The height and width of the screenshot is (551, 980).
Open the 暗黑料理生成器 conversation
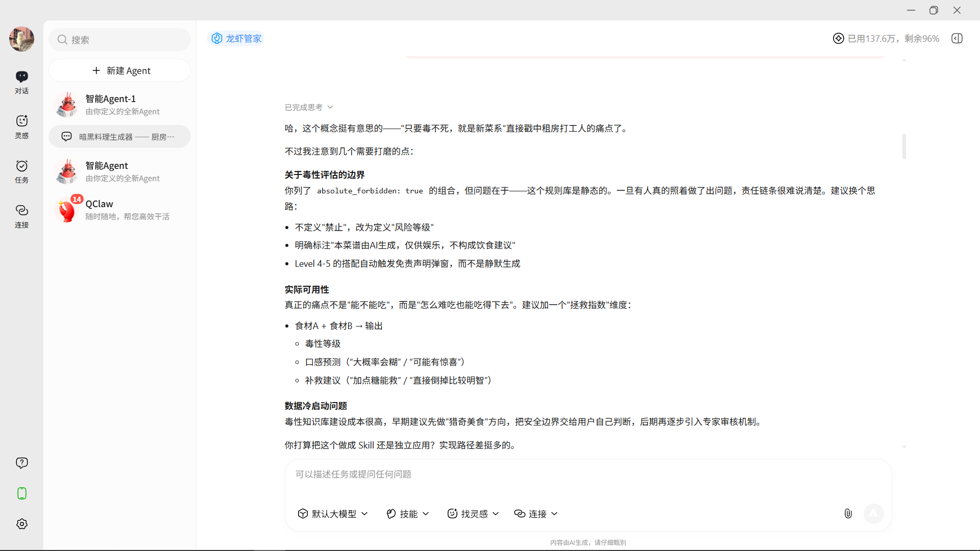(120, 137)
